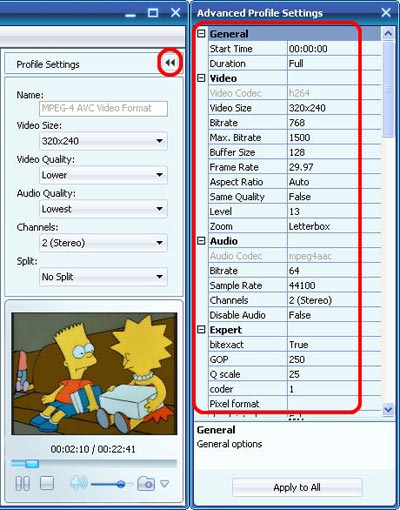Select the Aspect Ratio value Auto
The height and width of the screenshot is (510, 400).
[x=334, y=182]
